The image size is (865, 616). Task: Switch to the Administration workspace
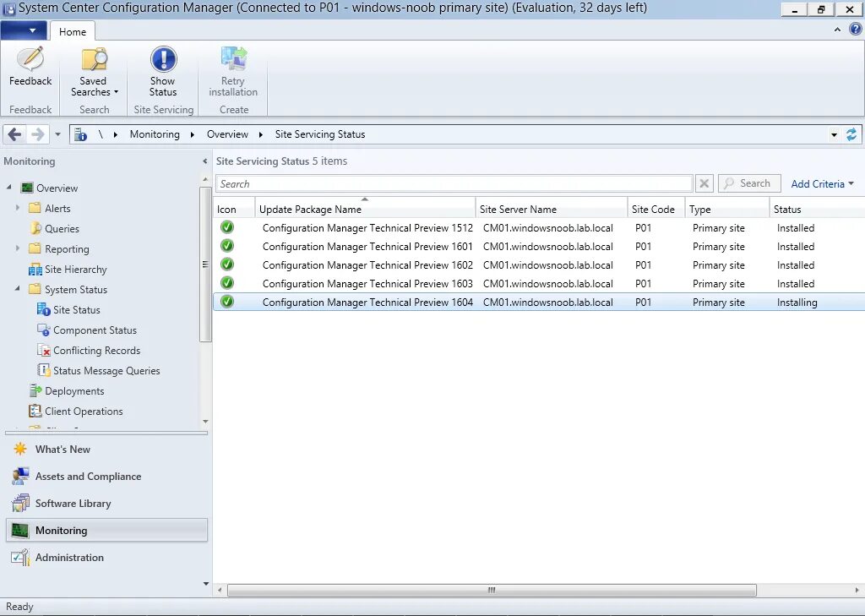coord(107,558)
